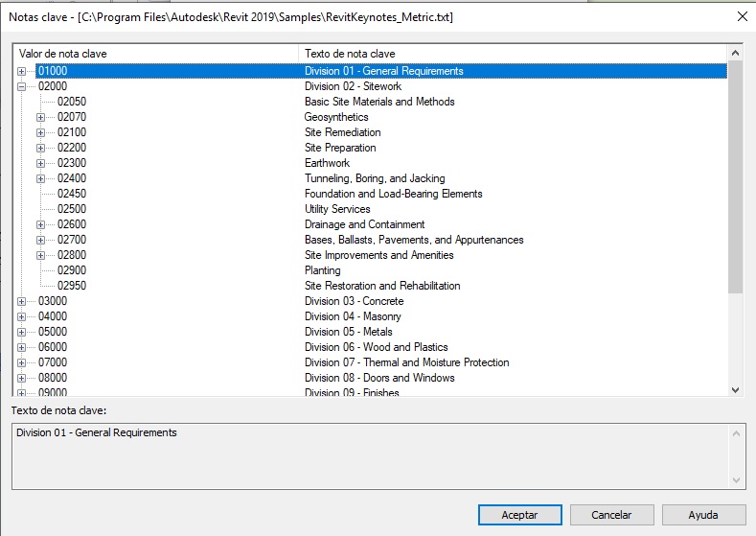The image size is (756, 536).
Task: Select the 02900 Planting keynote
Action: point(72,270)
